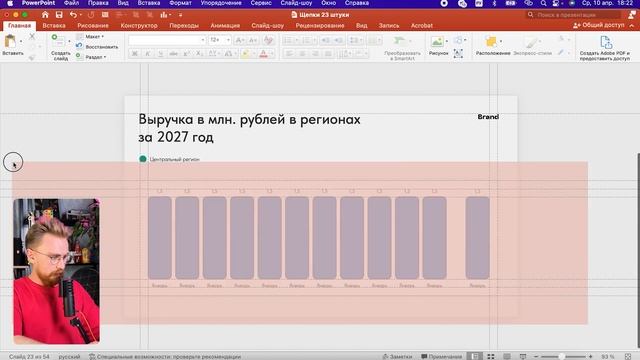Click the Поиск в презентации search field
This screenshot has height=360, width=640.
[573, 15]
